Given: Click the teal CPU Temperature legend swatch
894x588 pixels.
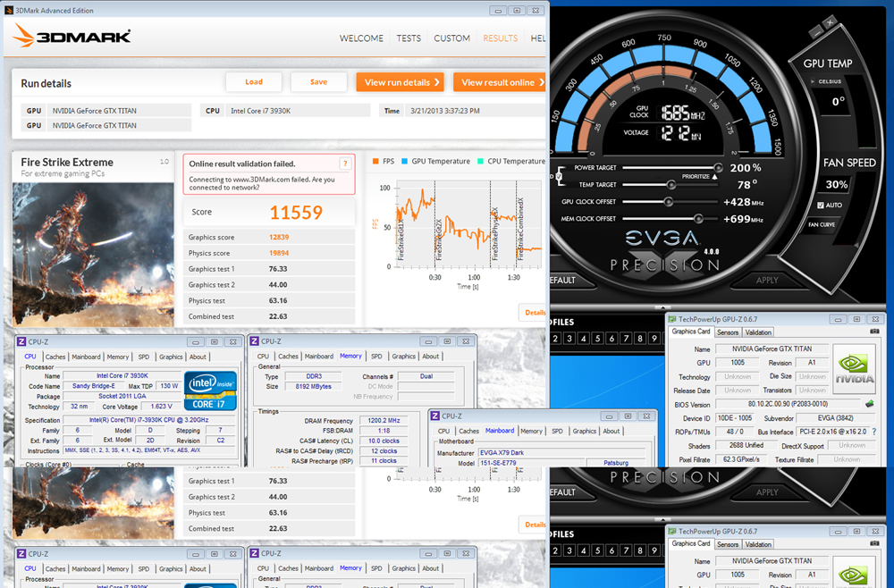Looking at the screenshot, I should (x=480, y=161).
